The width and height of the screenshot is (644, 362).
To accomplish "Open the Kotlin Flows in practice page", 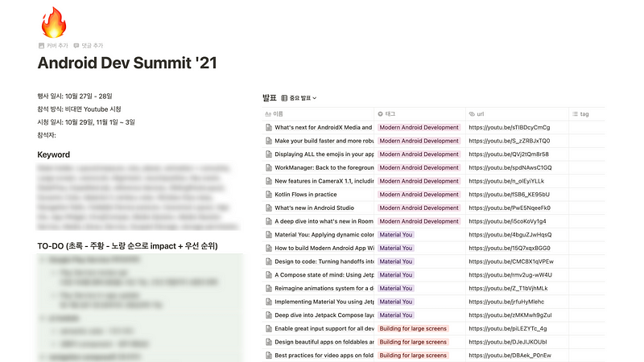I will 306,195.
